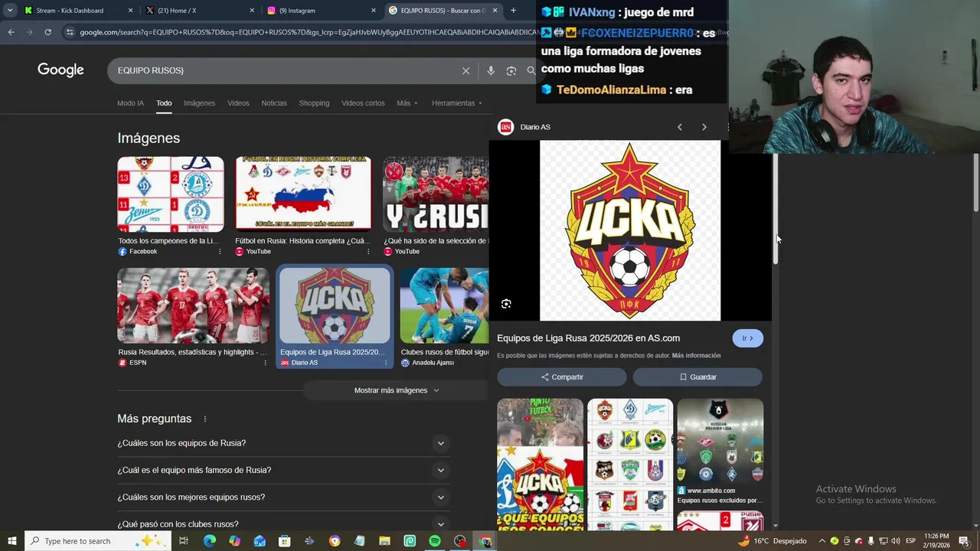Open options menu for ESPN image result
This screenshot has width=980, height=551.
point(265,363)
